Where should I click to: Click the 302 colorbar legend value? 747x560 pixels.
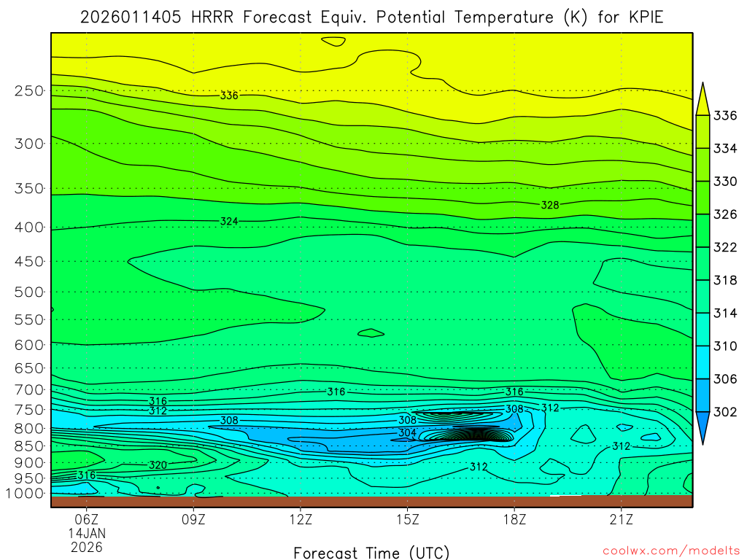pos(725,411)
